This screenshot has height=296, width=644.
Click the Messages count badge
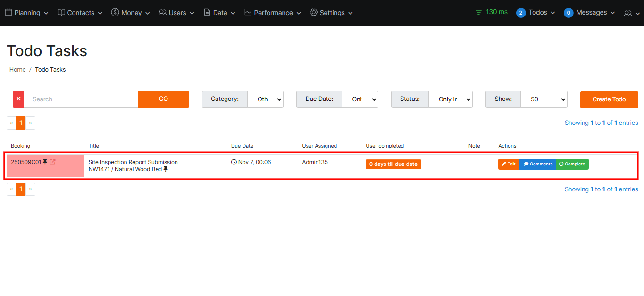pos(569,13)
